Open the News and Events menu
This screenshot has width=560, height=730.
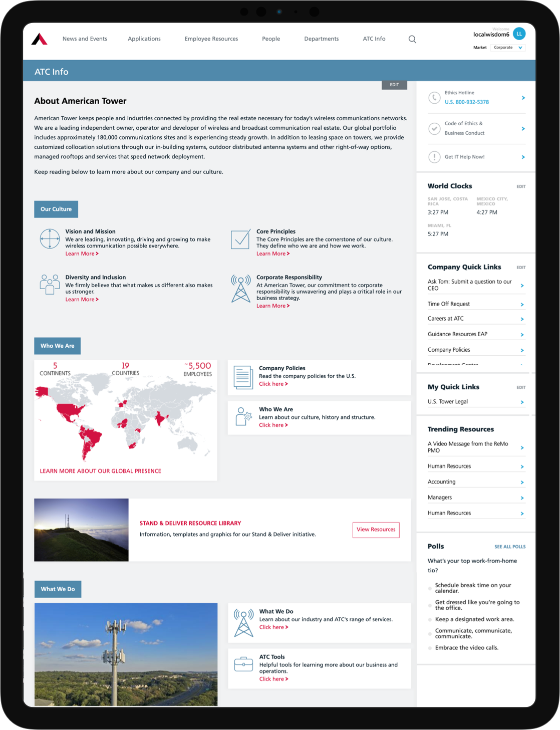pos(85,39)
